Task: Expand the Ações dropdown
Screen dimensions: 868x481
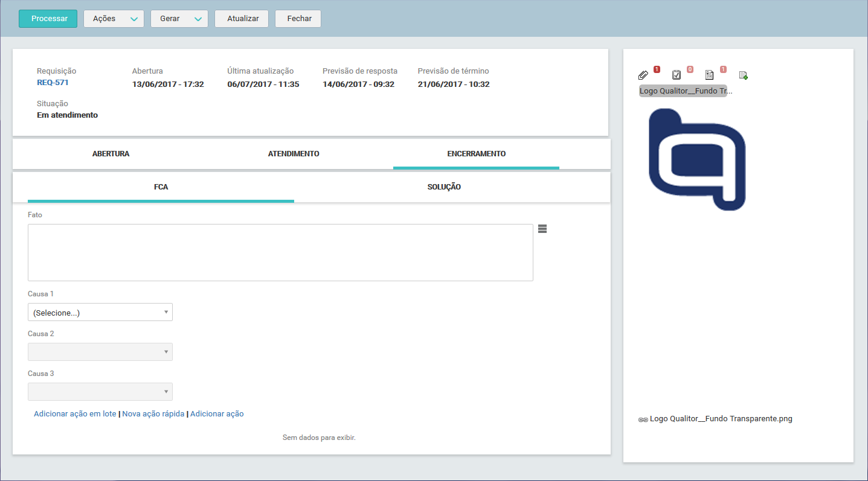Action: click(x=114, y=19)
